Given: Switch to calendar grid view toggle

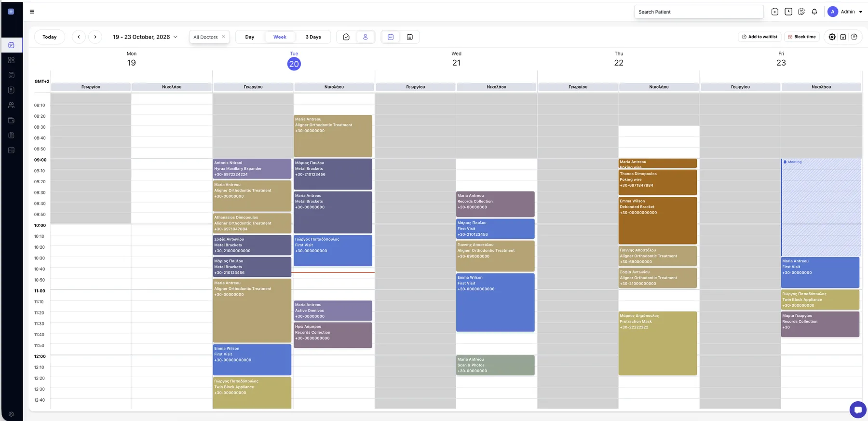Looking at the screenshot, I should click(391, 37).
